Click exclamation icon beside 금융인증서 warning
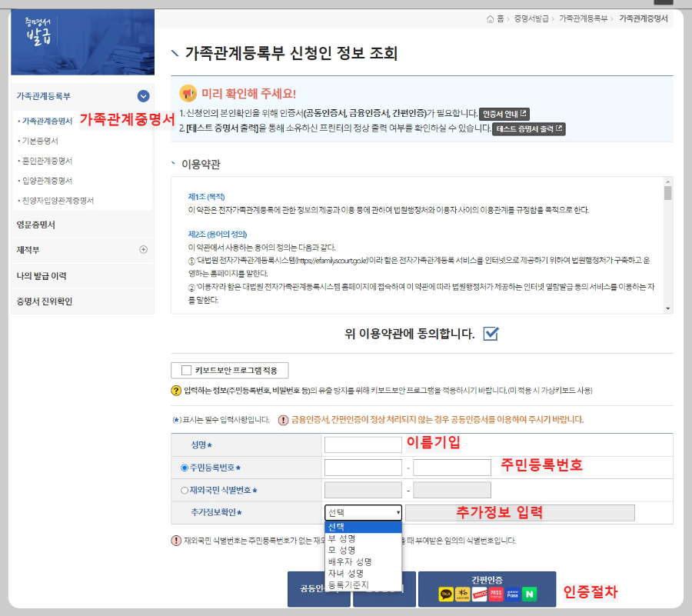 pos(283,420)
